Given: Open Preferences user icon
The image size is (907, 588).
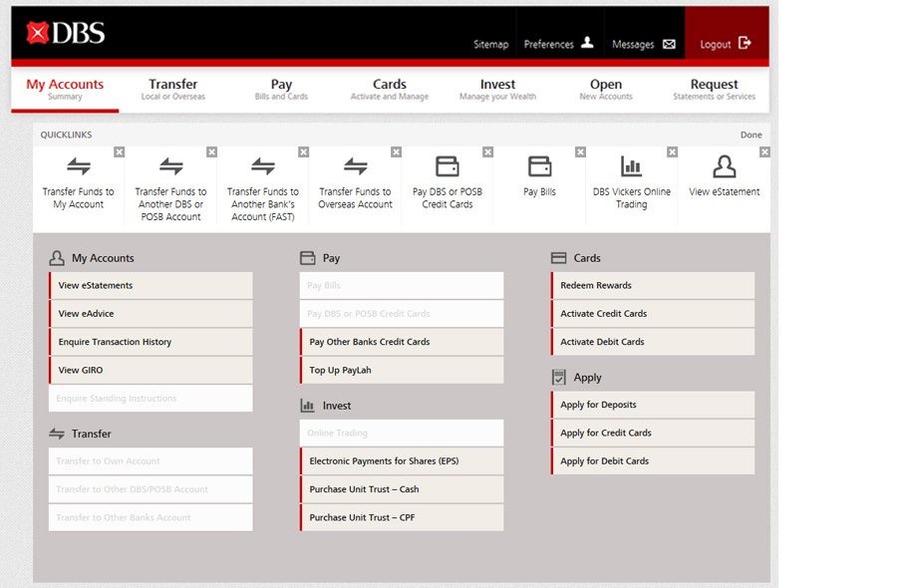Looking at the screenshot, I should [587, 43].
